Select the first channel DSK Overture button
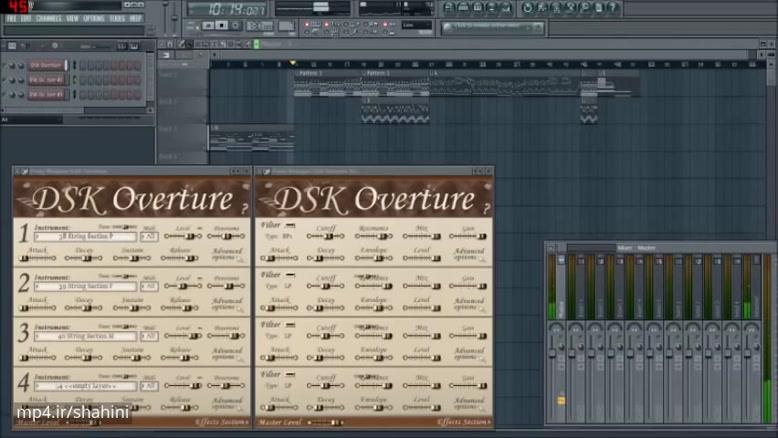778x438 pixels. tap(47, 65)
